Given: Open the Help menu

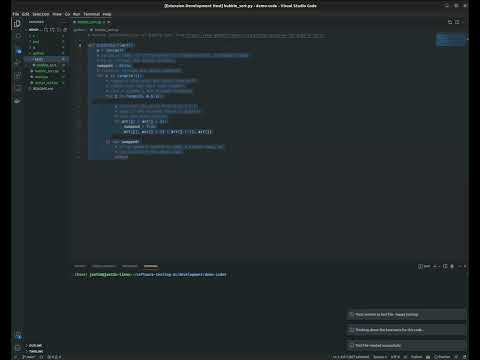Looking at the screenshot, I should pyautogui.click(x=107, y=14).
